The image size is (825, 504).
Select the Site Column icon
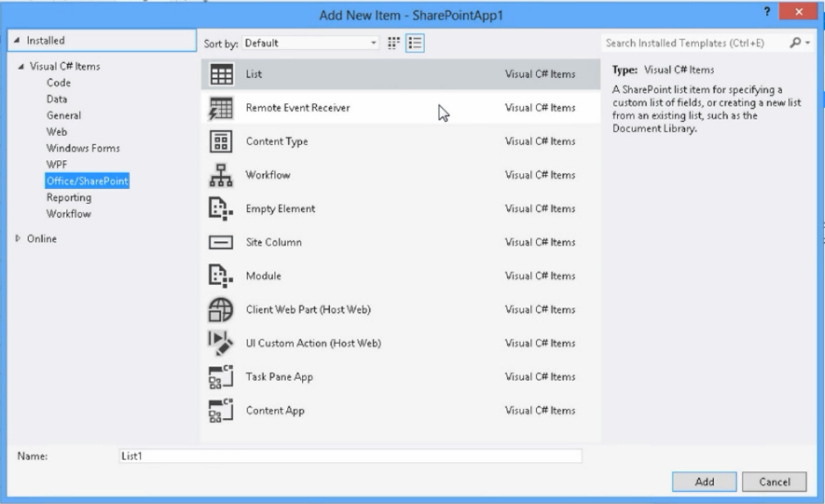click(221, 242)
